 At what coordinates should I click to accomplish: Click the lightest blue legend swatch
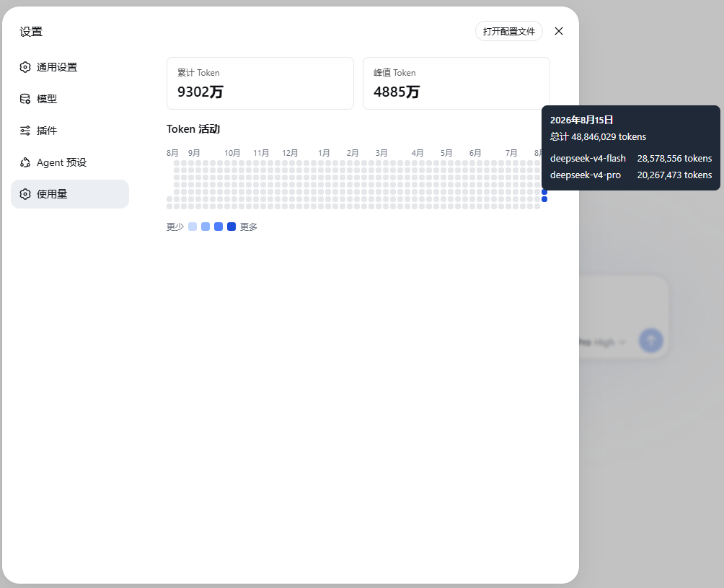point(193,227)
